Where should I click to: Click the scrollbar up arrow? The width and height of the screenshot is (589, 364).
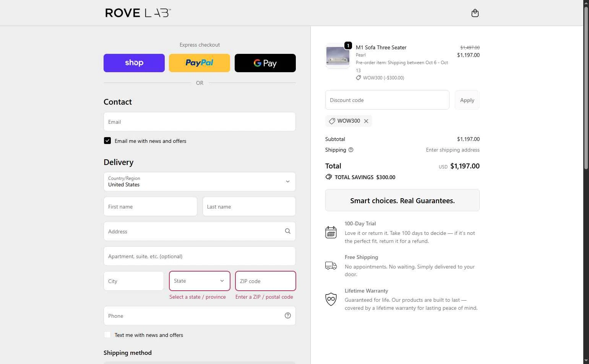tap(586, 3)
